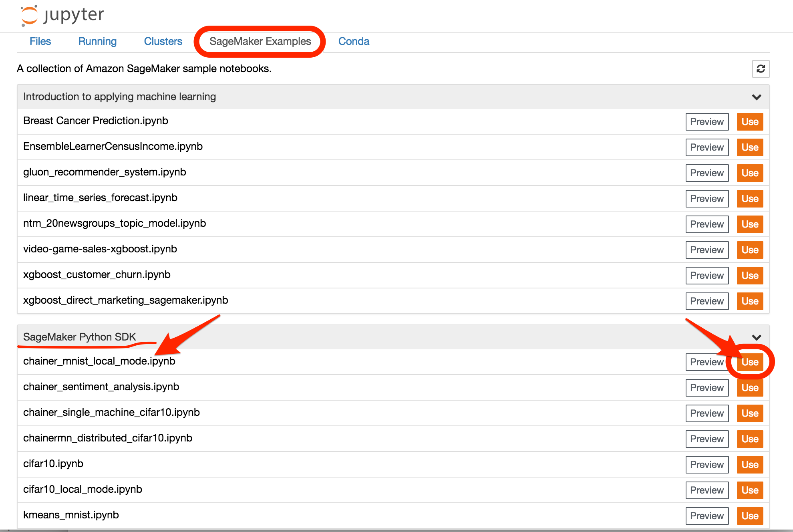This screenshot has width=793, height=532.
Task: Collapse the Introduction to applying machine learning section
Action: (756, 97)
